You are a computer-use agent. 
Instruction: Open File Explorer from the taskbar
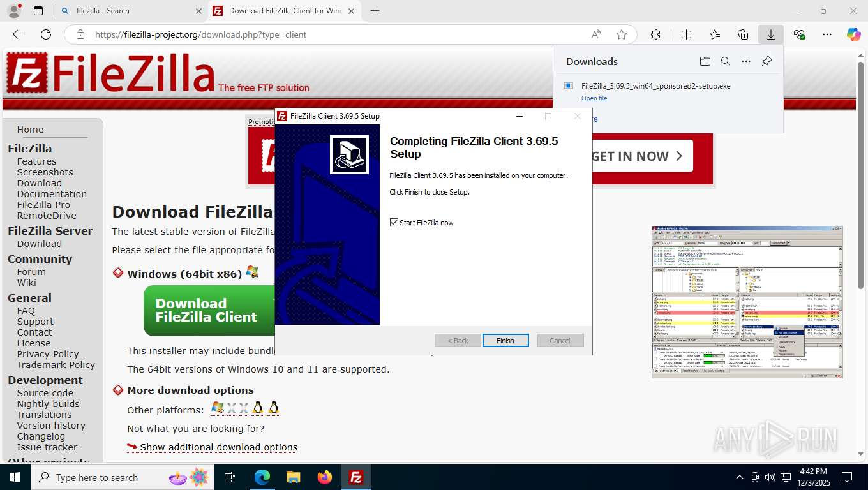pyautogui.click(x=293, y=477)
